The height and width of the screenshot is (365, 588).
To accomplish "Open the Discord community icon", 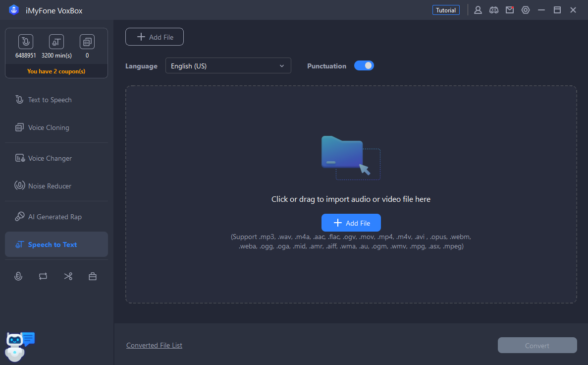I will tap(494, 10).
